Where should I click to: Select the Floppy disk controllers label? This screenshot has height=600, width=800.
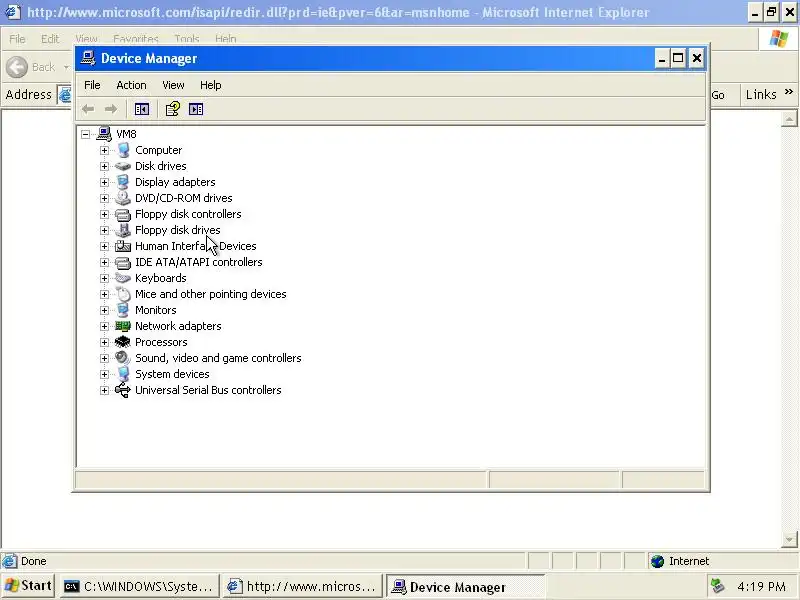pos(188,214)
